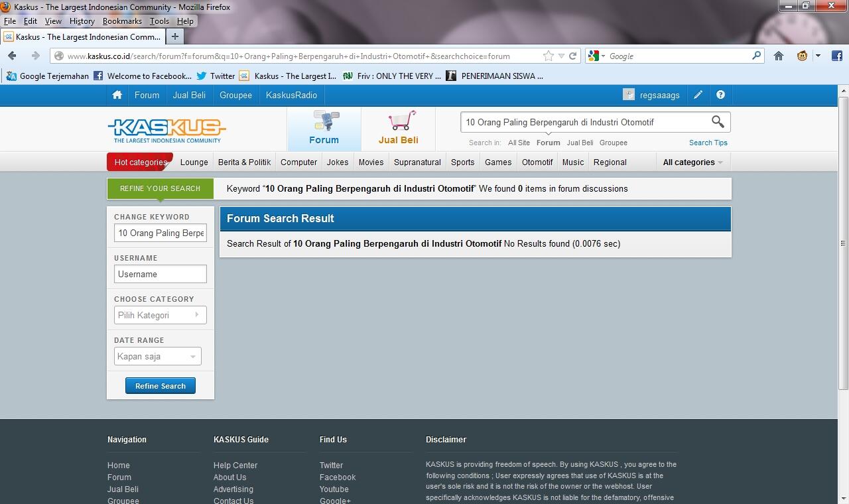The width and height of the screenshot is (849, 504).
Task: Open the PENERIMAAN SISWA bookmark
Action: click(495, 76)
